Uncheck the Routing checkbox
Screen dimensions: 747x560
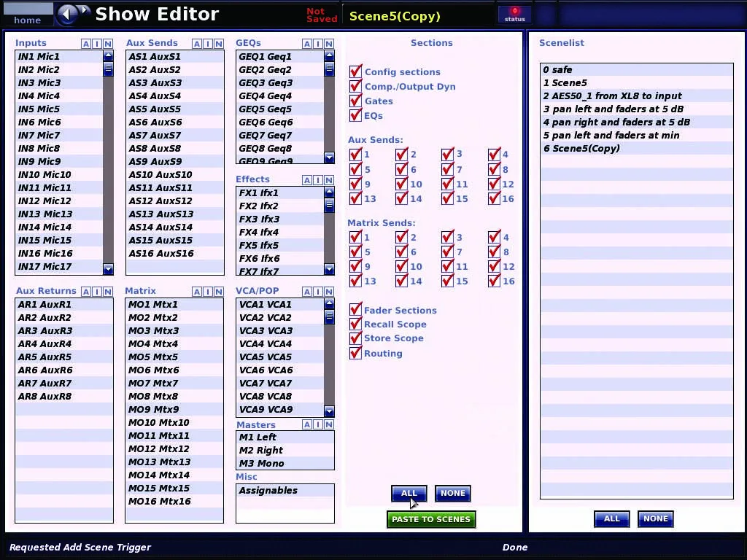[x=355, y=353]
